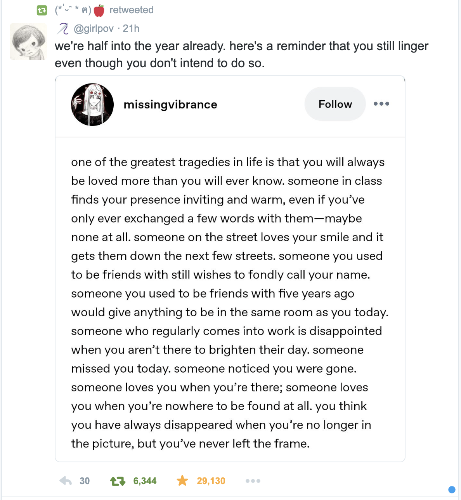
Task: Click the 6,344 retweet count
Action: tap(145, 481)
